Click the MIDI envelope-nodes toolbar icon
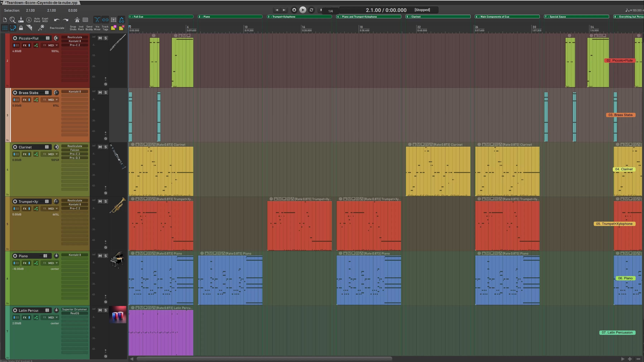The image size is (644, 362). pyautogui.click(x=41, y=28)
